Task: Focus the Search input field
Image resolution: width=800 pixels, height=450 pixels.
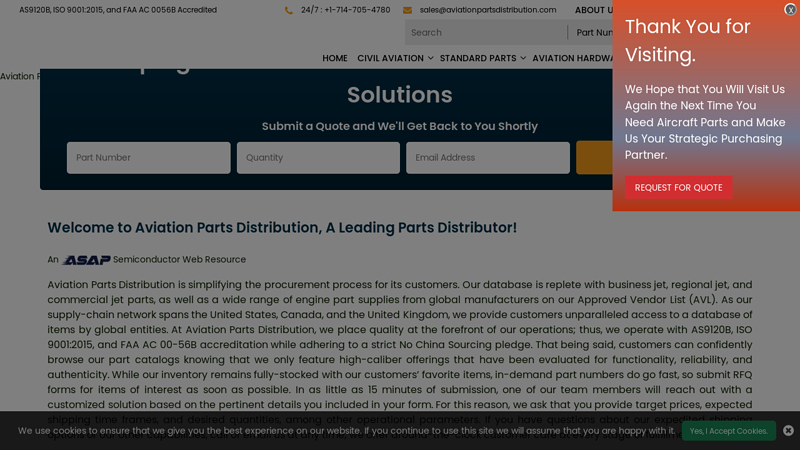Action: (x=486, y=33)
